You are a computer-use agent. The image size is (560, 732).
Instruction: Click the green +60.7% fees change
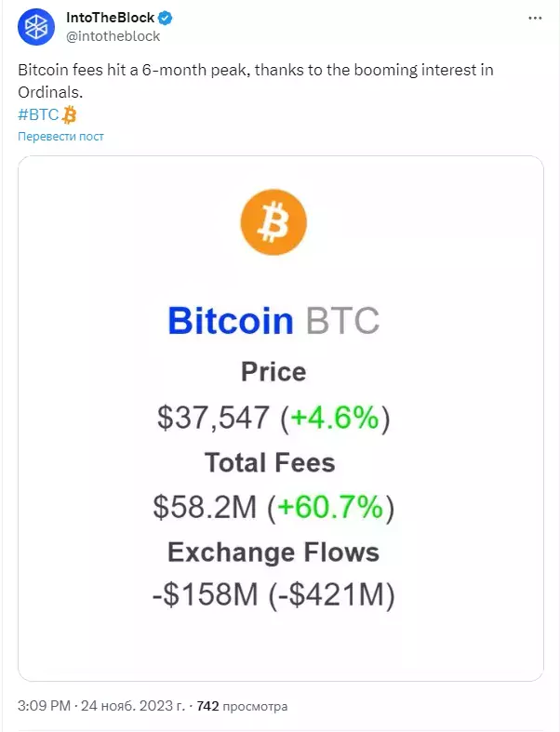point(330,507)
